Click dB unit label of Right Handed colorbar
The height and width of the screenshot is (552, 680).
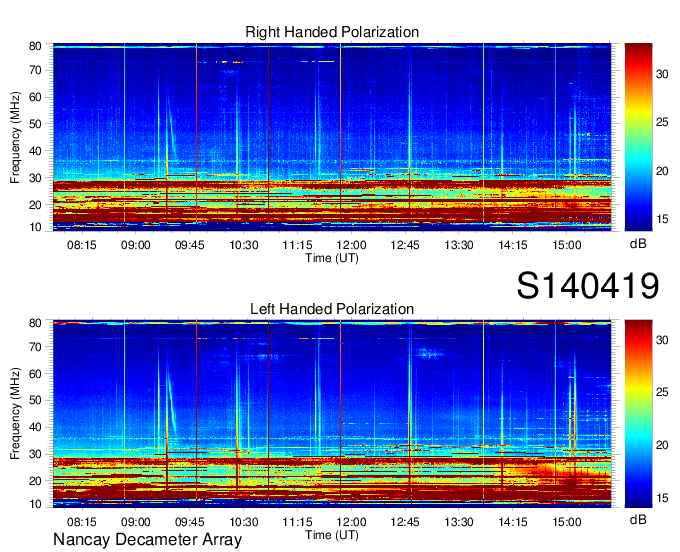click(x=638, y=244)
